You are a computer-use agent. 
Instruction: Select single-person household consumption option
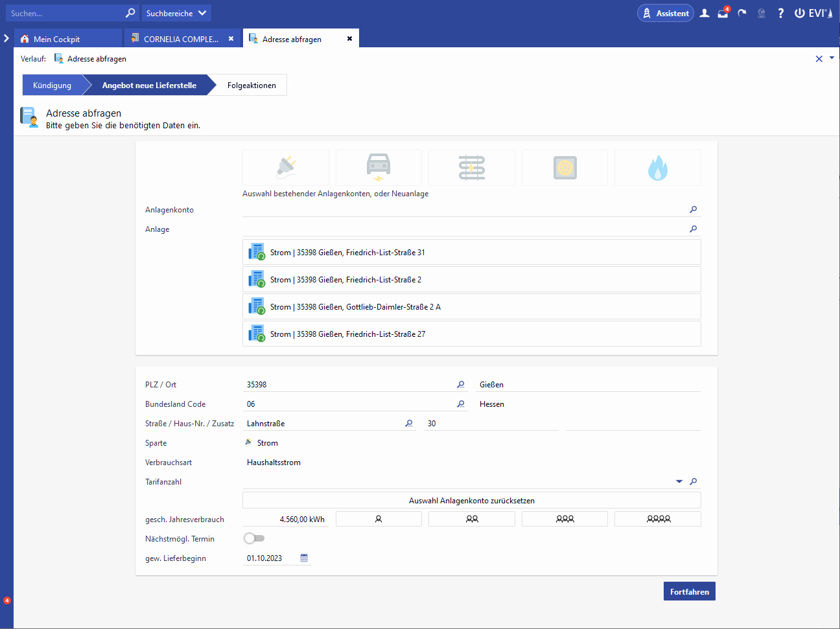[x=379, y=519]
